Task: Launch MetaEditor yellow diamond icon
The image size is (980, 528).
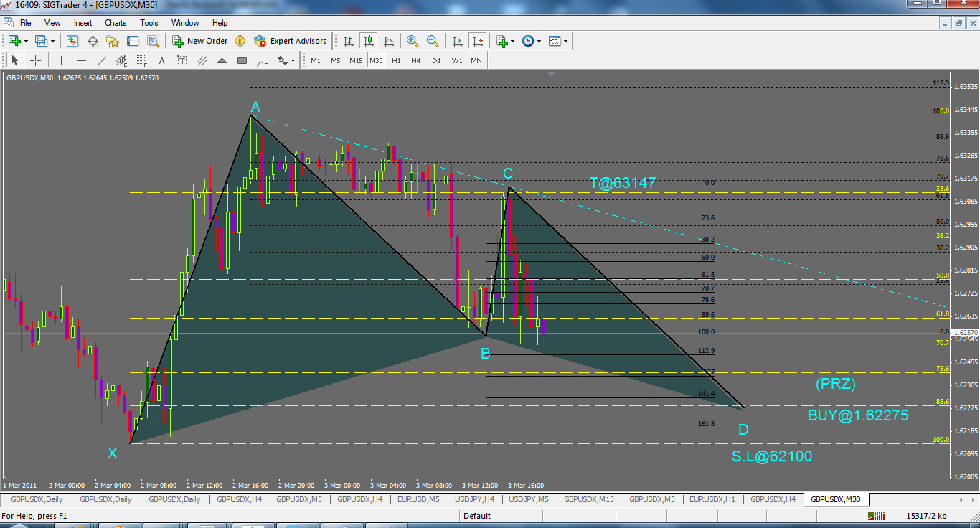Action: click(240, 41)
